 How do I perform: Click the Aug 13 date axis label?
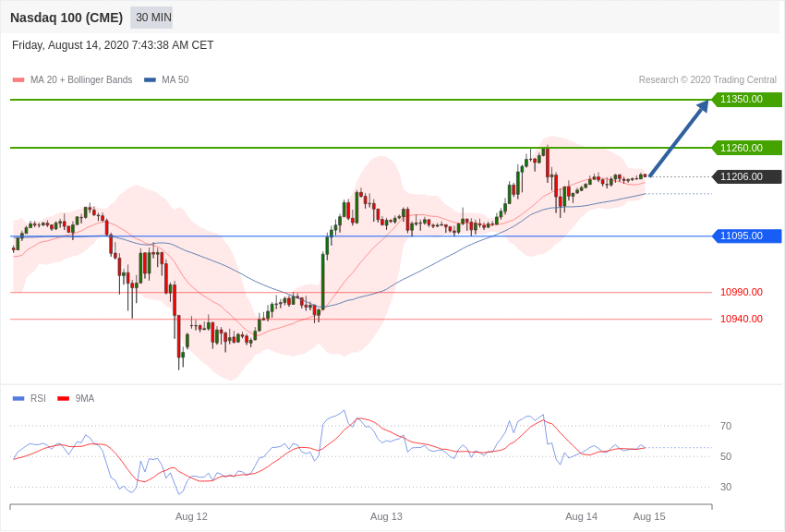tap(386, 516)
